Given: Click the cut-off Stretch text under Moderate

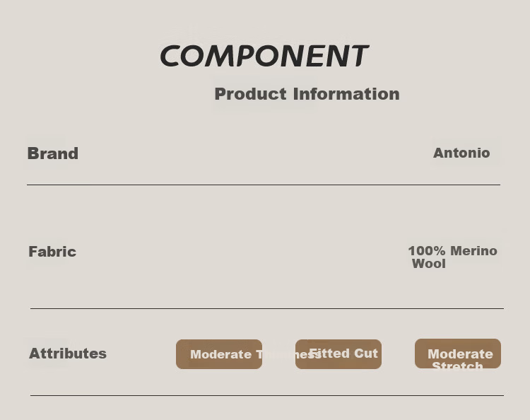Looking at the screenshot, I should coord(457,366).
